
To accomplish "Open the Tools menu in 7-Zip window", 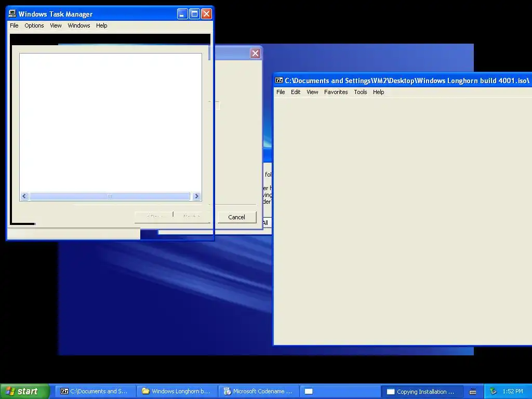I will (361, 92).
